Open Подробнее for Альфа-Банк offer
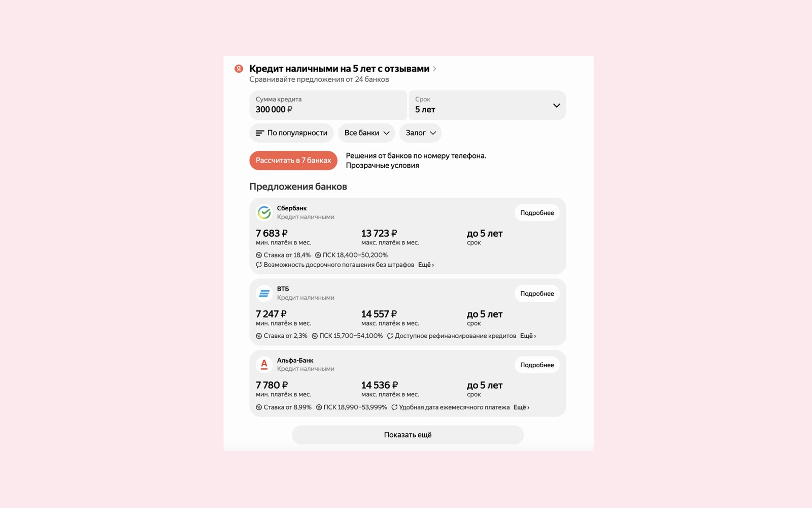 pyautogui.click(x=537, y=365)
